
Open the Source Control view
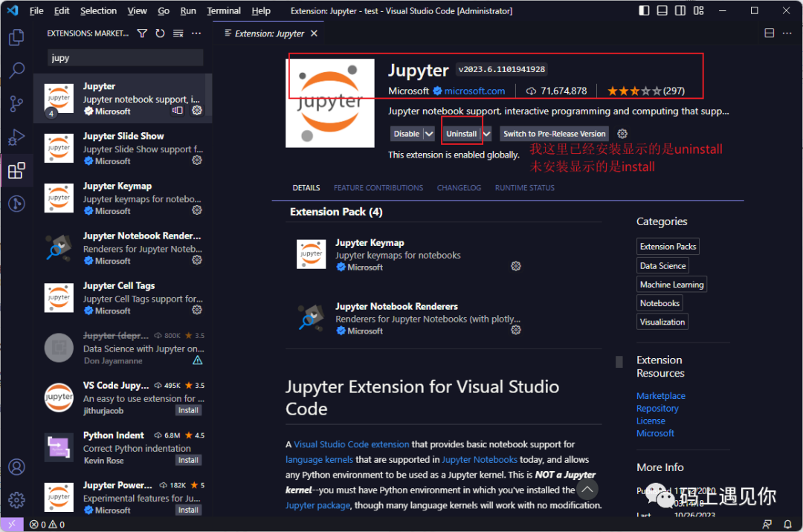pyautogui.click(x=16, y=103)
